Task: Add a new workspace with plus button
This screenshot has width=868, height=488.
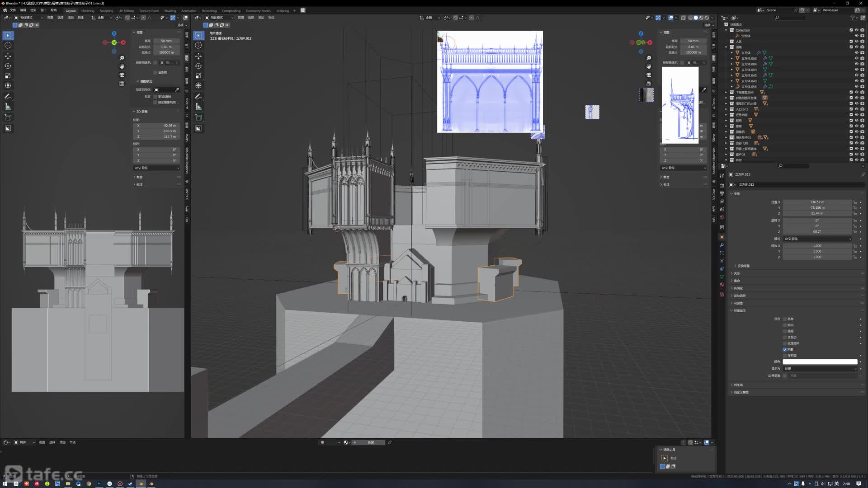Action: [x=294, y=10]
